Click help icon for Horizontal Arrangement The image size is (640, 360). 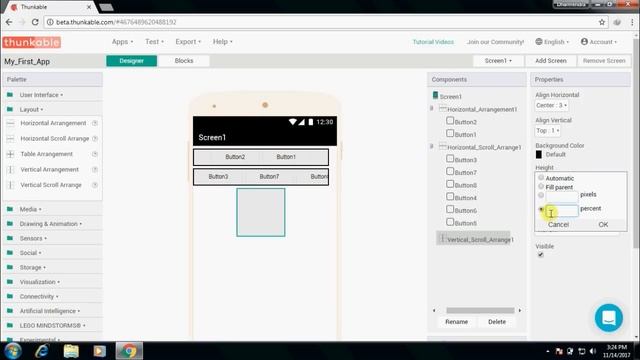pyautogui.click(x=95, y=123)
